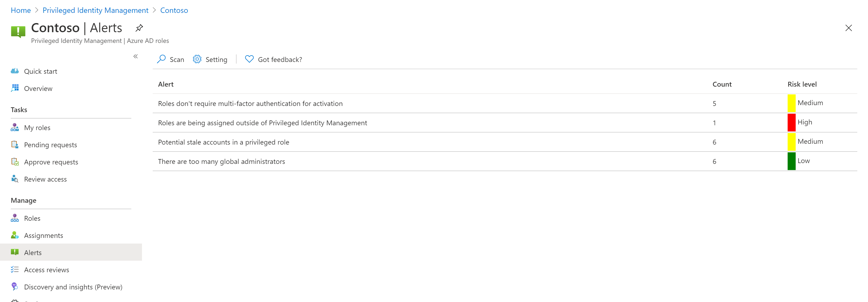
Task: Collapse the left navigation menu
Action: [x=136, y=56]
